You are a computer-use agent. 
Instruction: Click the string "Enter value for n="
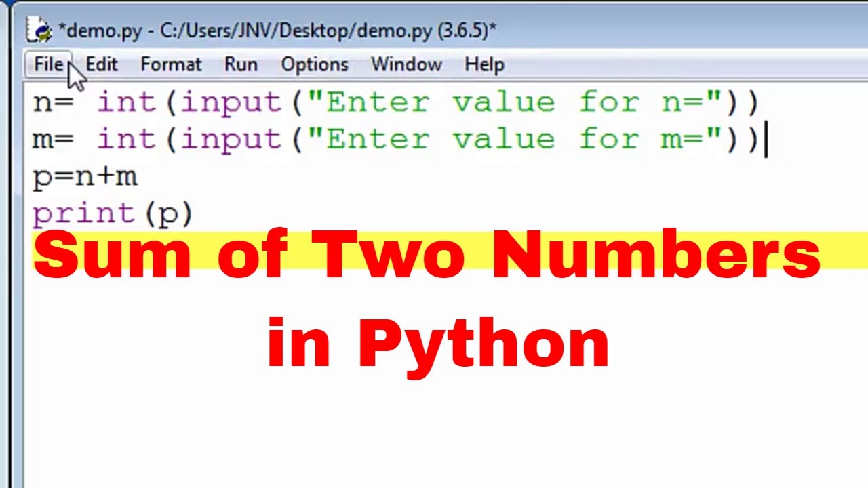(x=515, y=102)
